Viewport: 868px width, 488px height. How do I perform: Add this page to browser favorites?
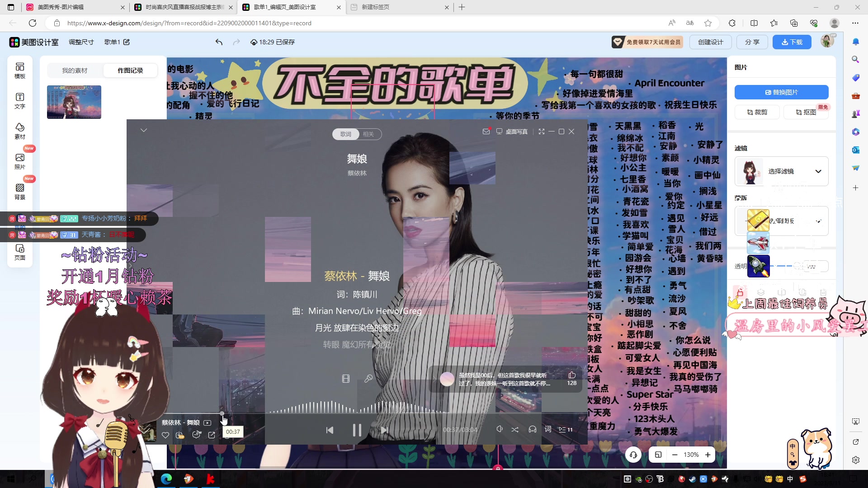coord(708,23)
